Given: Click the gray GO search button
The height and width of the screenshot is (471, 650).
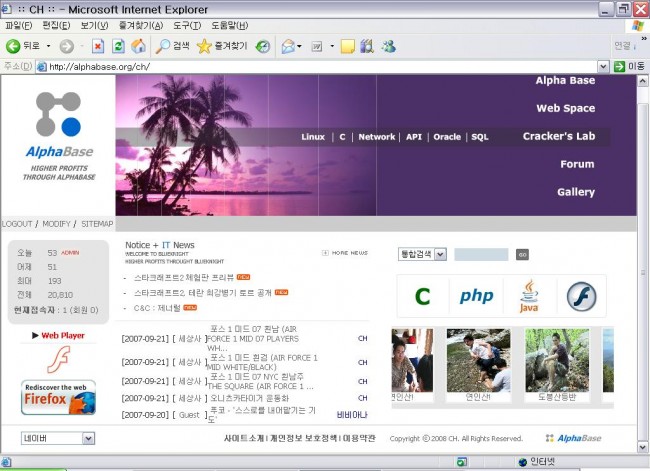Looking at the screenshot, I should pos(522,255).
